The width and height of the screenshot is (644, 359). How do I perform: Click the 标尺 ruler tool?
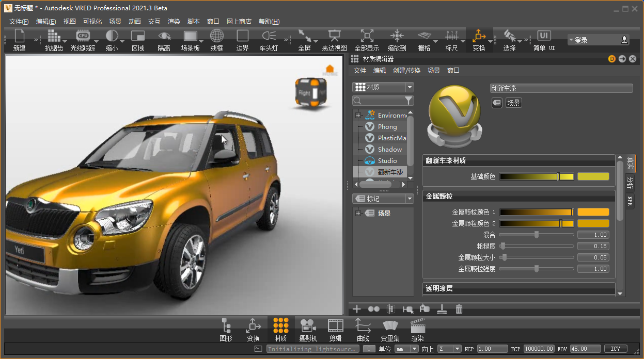(x=452, y=40)
